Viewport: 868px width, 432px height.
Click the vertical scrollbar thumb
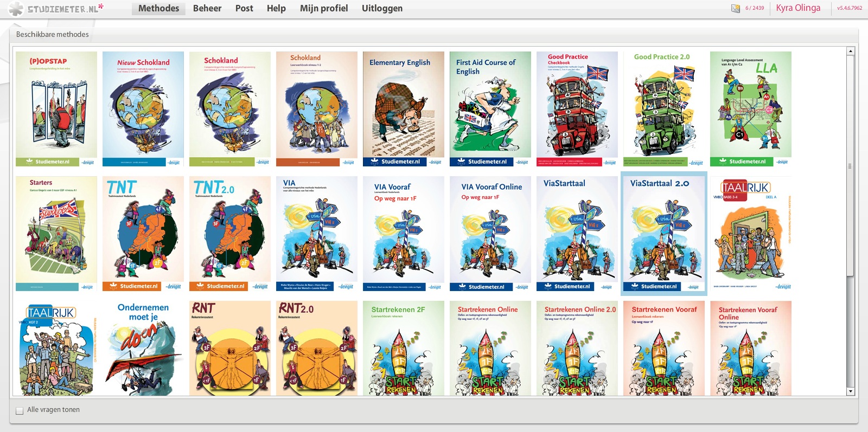[x=850, y=165]
